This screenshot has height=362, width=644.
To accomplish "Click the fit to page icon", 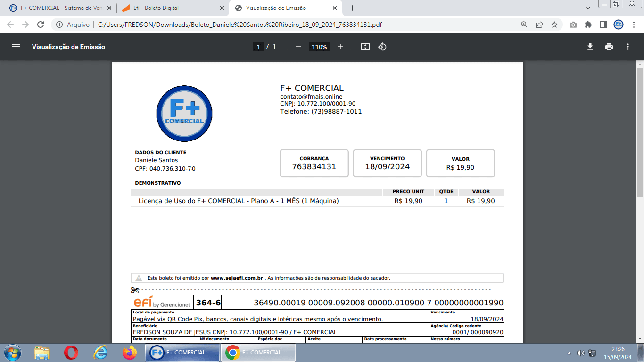I will point(365,47).
